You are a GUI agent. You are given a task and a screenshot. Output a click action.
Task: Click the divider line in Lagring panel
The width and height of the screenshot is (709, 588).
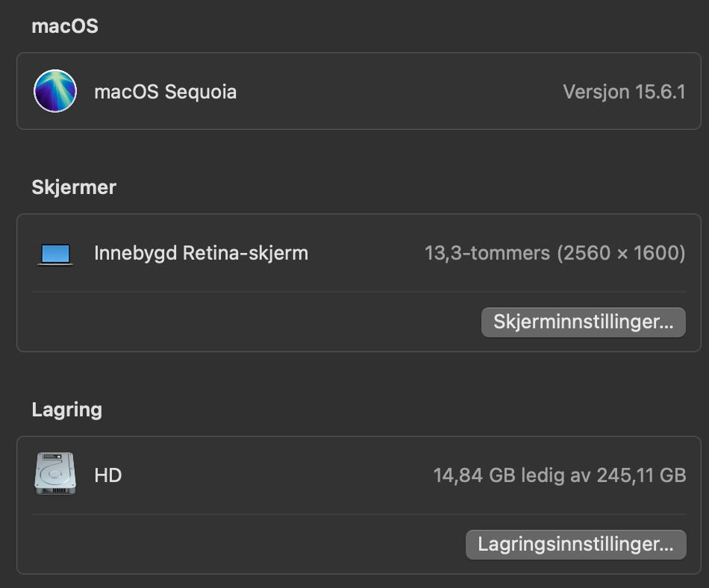(x=358, y=514)
